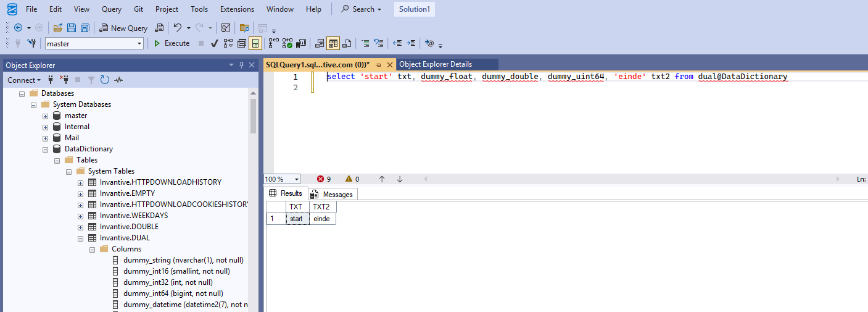Screen dimensions: 868x312
Task: Toggle Include Actual Execution Plan
Action: pyautogui.click(x=274, y=43)
